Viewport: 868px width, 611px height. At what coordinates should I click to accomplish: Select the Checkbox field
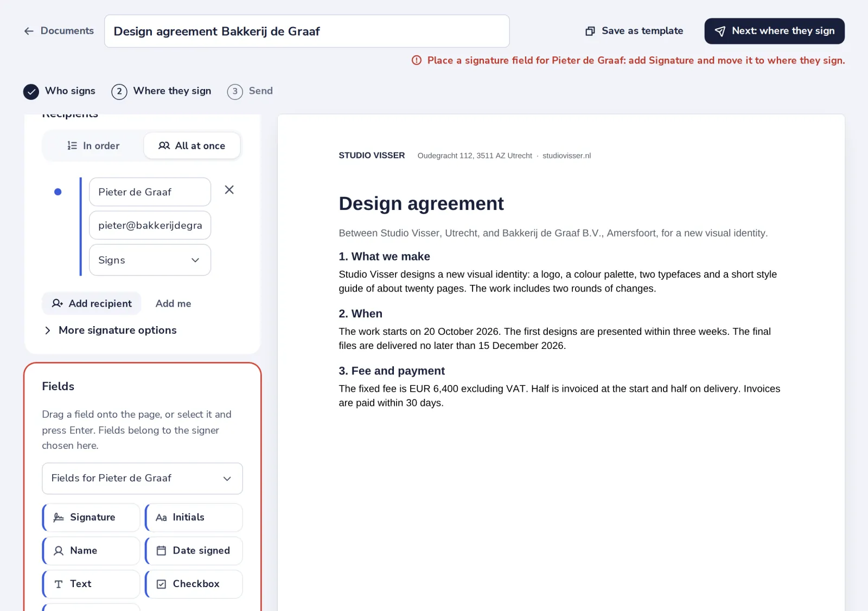pos(194,584)
